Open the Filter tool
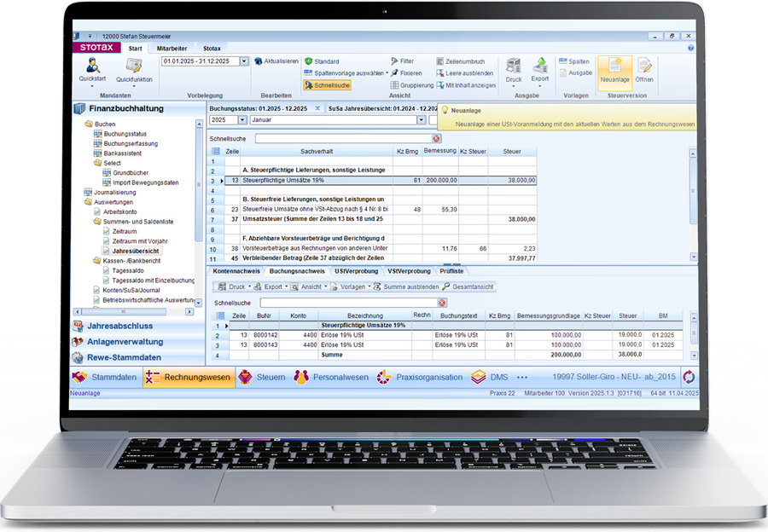768x532 pixels. (x=402, y=61)
